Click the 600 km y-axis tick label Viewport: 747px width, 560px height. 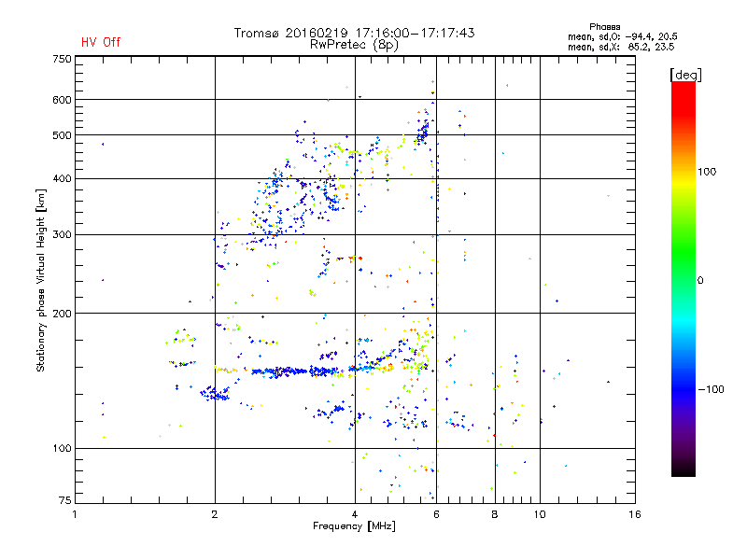[62, 100]
